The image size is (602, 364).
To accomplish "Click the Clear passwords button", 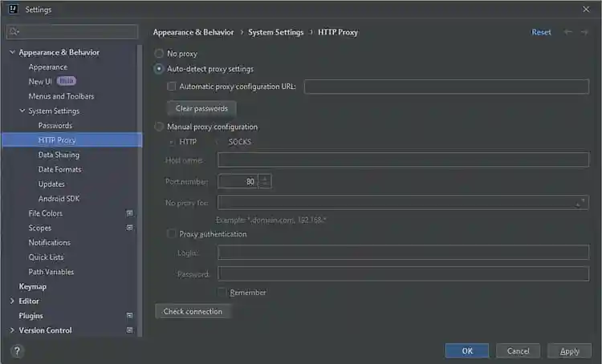I will click(201, 108).
